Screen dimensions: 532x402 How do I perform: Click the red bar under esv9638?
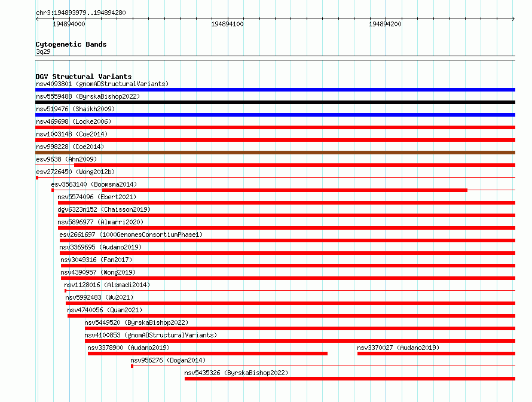click(x=295, y=165)
